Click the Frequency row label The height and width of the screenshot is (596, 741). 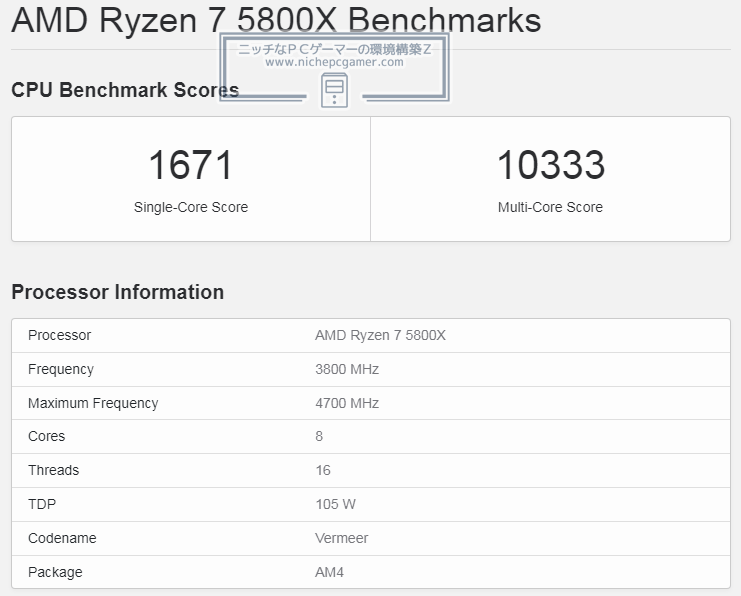61,369
